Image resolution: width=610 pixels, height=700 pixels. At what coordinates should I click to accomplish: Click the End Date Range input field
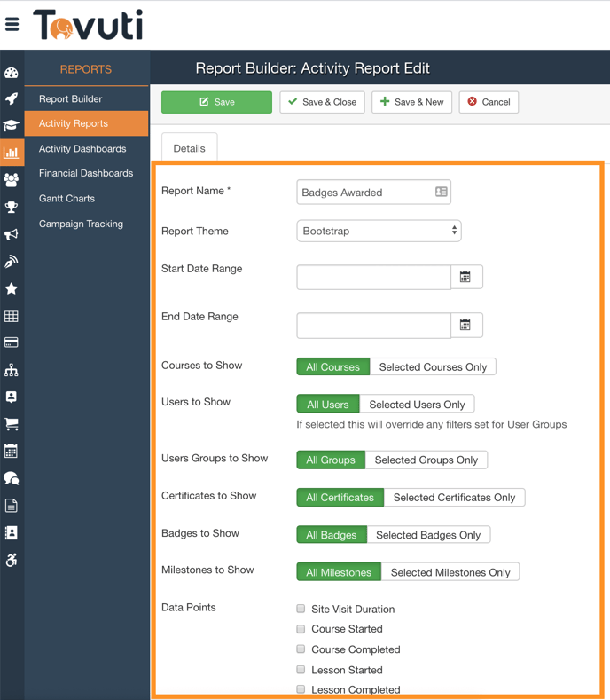(373, 325)
